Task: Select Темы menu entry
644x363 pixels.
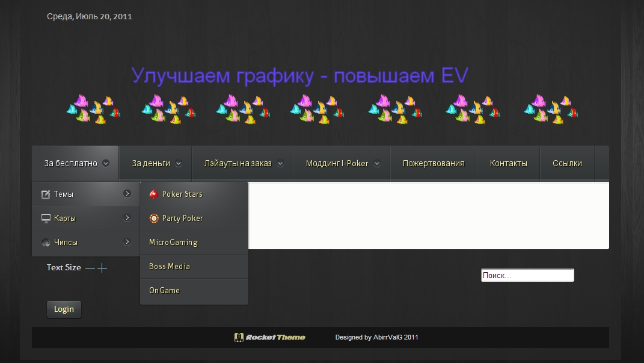Action: click(x=86, y=194)
